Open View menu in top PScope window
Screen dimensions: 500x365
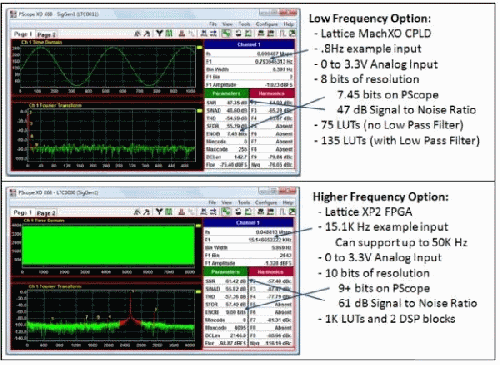tap(227, 24)
